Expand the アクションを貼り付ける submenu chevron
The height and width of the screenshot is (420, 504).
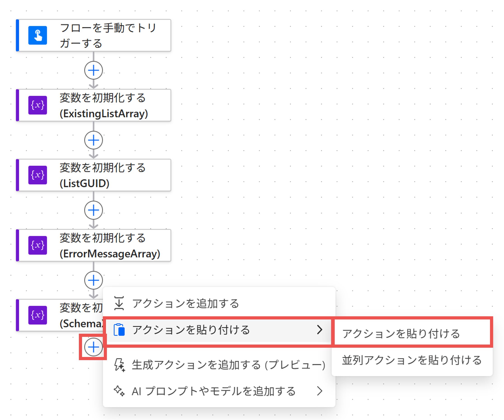319,330
